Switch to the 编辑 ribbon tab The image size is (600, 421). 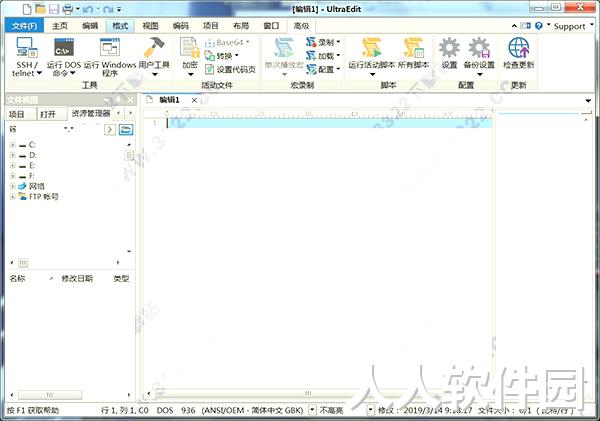coord(90,26)
